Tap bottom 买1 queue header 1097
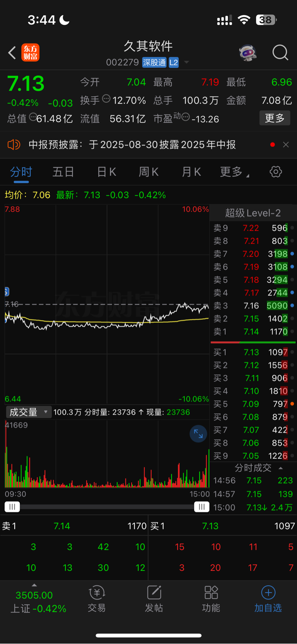The image size is (297, 644). pos(223,526)
